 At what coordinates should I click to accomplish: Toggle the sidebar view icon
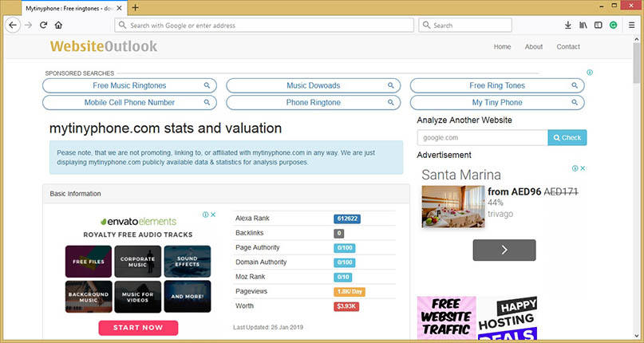point(598,25)
